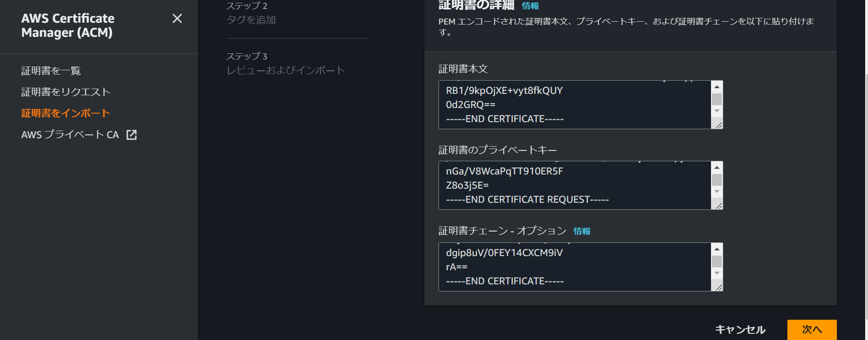This screenshot has height=340, width=868.
Task: Click the resize handle of 証明書本文 text area
Action: point(718,125)
